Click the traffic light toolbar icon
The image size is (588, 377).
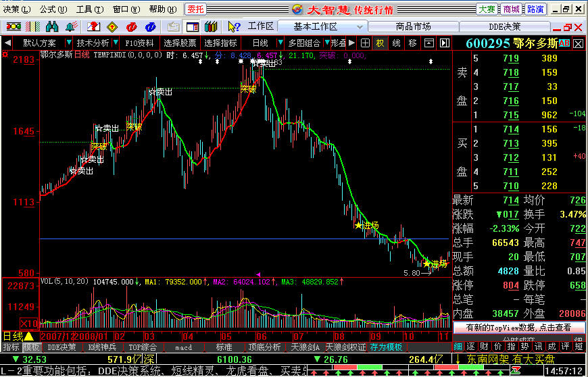[x=14, y=26]
